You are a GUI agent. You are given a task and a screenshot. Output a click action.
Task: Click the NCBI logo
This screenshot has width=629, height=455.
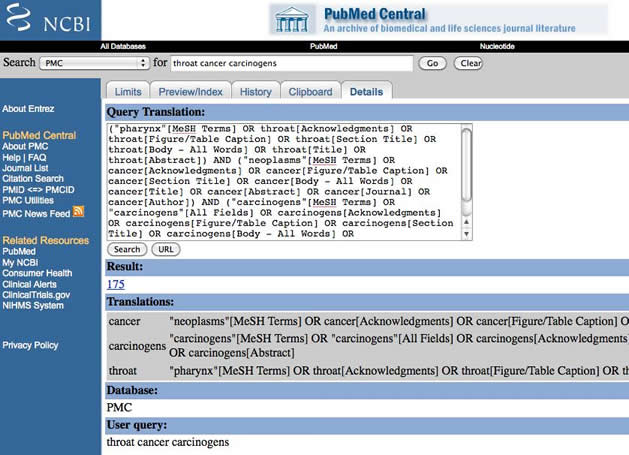point(49,18)
